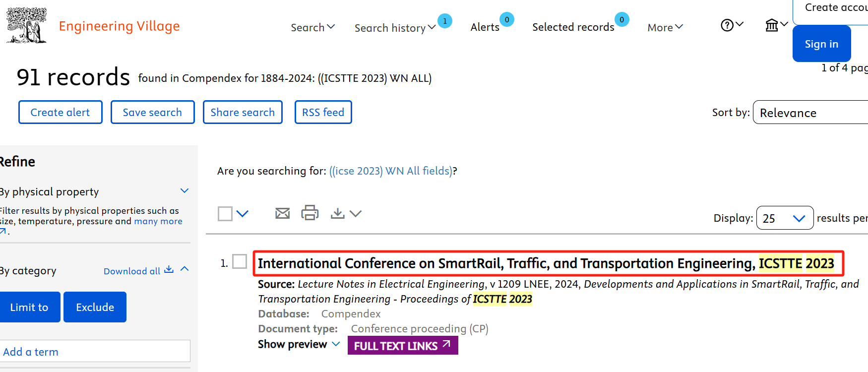Open the ICSTTE 2023 conference title link

(x=546, y=263)
